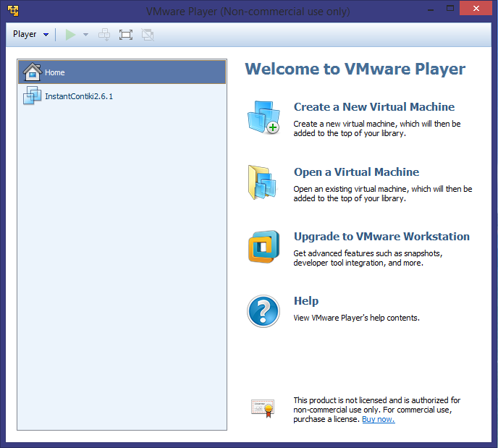This screenshot has height=448, width=498.
Task: Click the Unity mode toolbar icon
Action: point(148,35)
